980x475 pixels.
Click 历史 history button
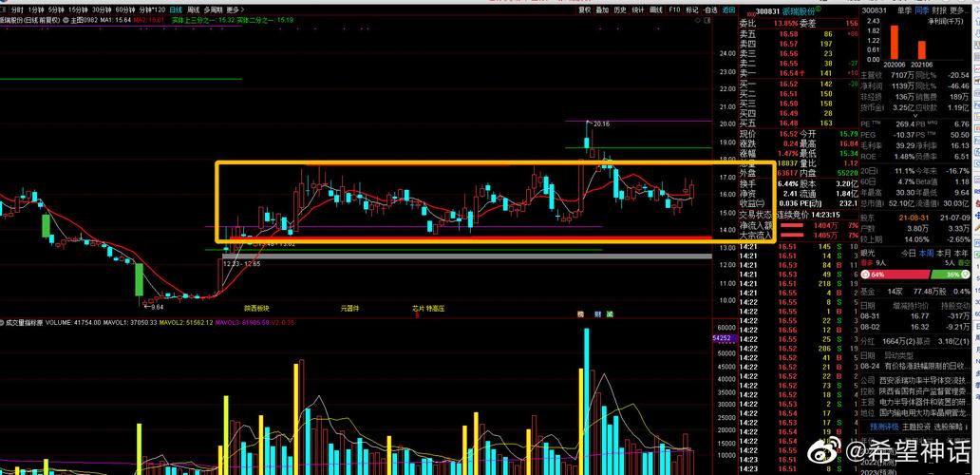[x=620, y=10]
